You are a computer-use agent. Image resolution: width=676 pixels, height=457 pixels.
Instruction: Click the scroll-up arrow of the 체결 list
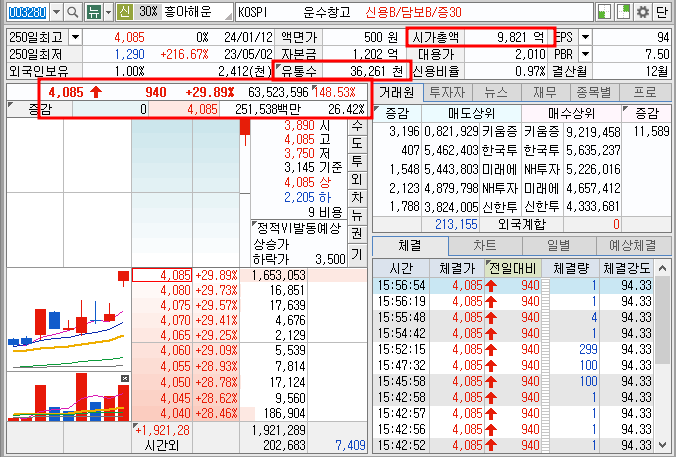point(663,269)
